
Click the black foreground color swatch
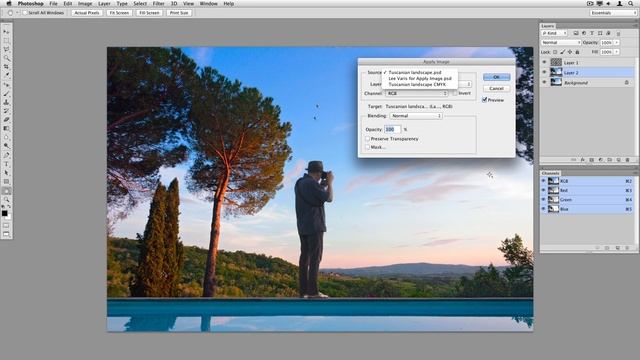4,213
